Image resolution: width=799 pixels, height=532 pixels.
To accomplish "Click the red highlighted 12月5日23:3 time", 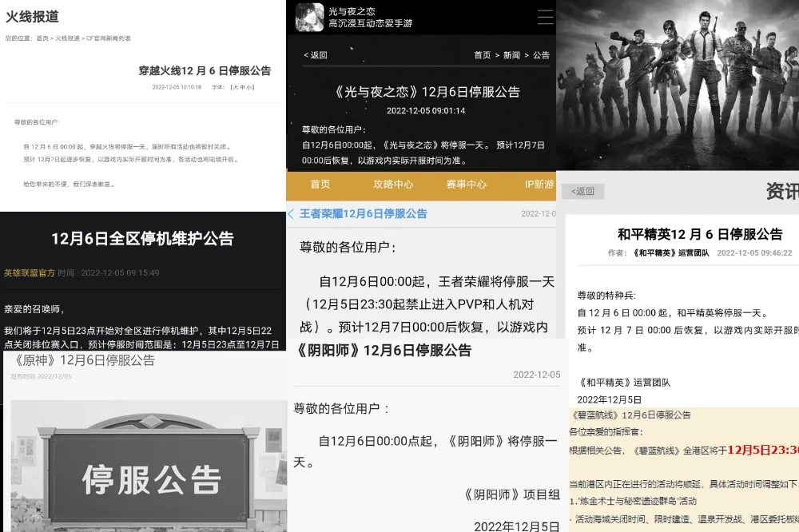I will (763, 450).
